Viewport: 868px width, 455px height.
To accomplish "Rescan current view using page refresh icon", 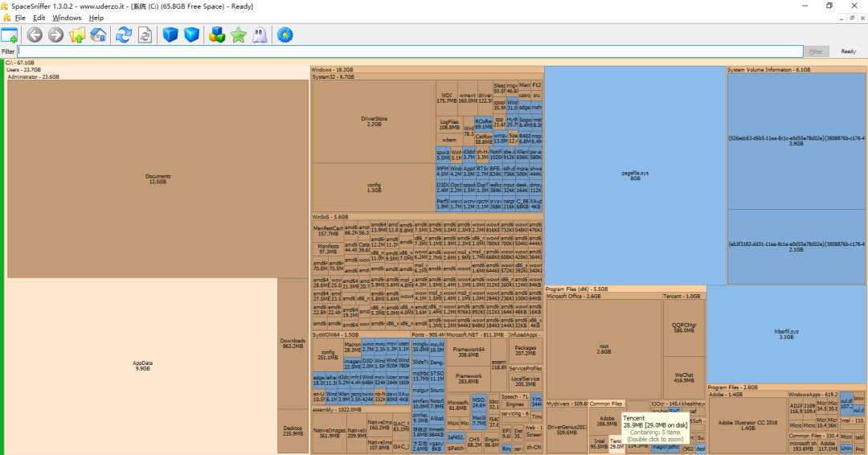I will click(x=145, y=35).
